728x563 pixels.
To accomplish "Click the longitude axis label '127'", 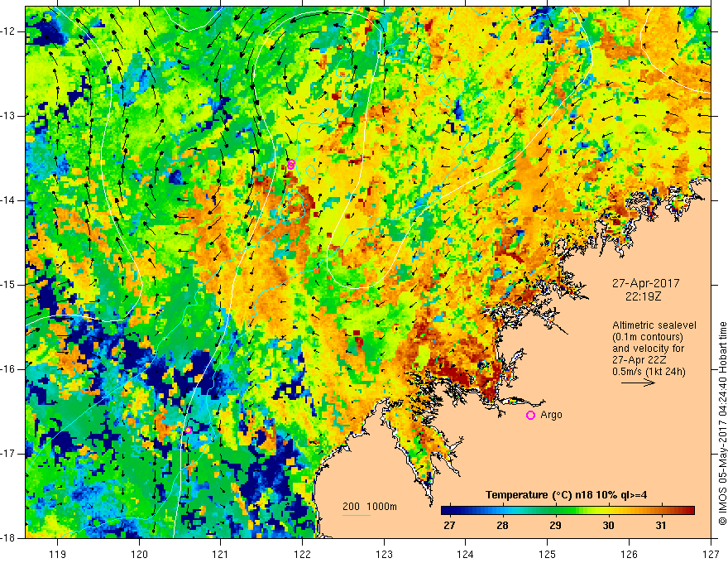I will [x=711, y=554].
